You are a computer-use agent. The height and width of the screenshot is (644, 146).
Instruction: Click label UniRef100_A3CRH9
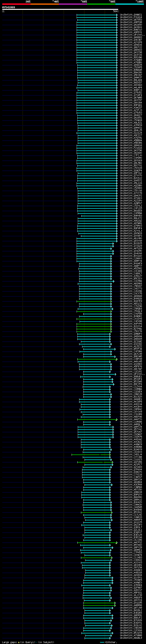[x=131, y=485]
